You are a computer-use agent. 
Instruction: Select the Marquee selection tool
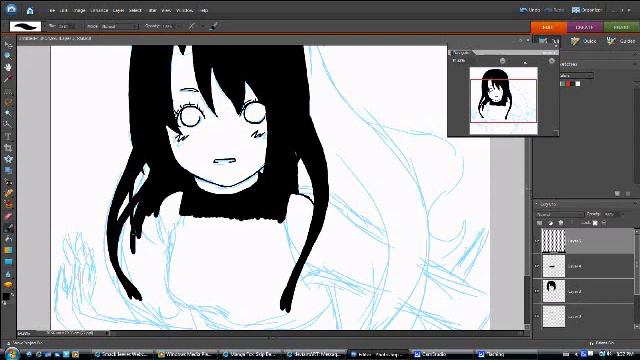tap(8, 91)
